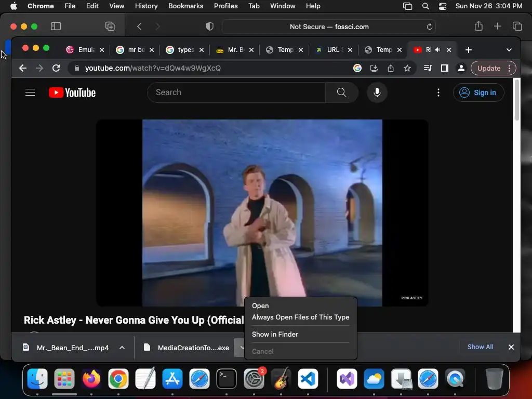This screenshot has width=532, height=399.
Task: Open the YouTube hamburger guide menu
Action: (30, 92)
